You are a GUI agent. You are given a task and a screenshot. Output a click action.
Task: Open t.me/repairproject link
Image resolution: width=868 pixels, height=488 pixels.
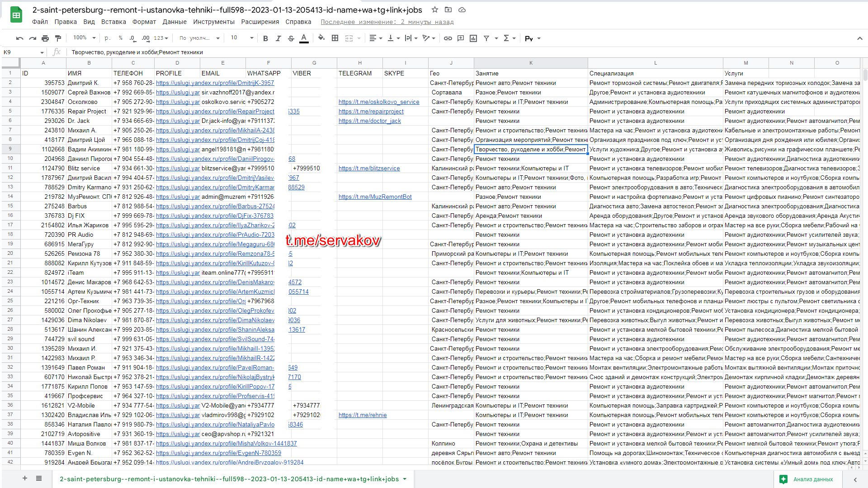(x=371, y=112)
